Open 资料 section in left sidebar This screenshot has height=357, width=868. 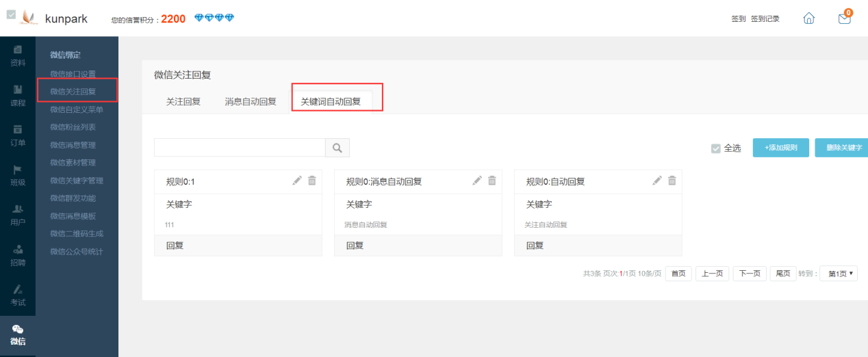[18, 56]
